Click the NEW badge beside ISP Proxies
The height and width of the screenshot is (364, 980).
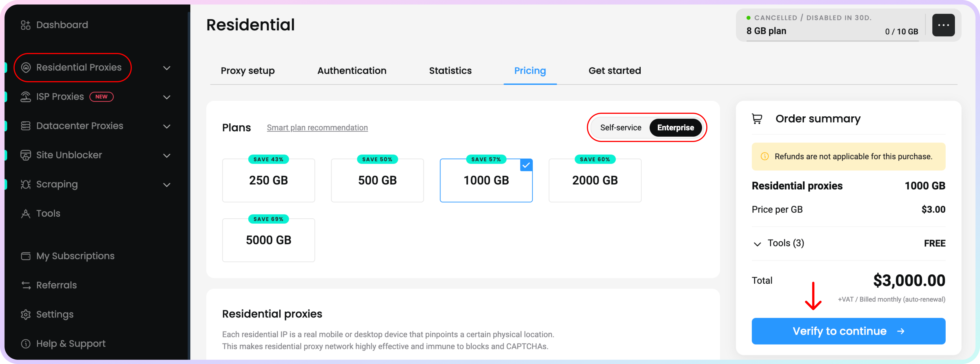[101, 97]
